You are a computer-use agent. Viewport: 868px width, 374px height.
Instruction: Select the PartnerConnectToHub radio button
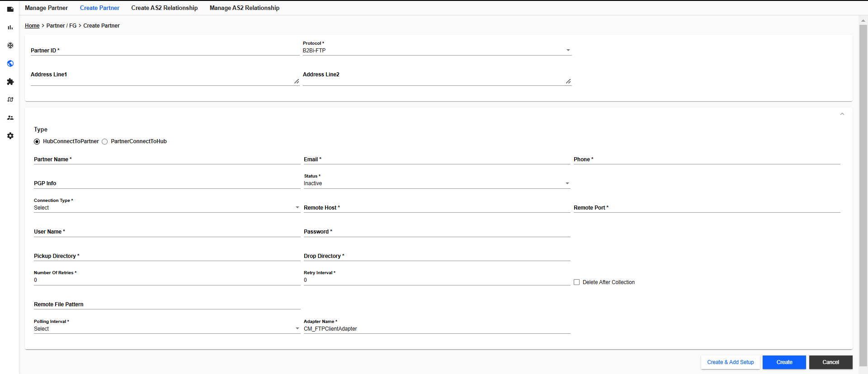point(105,141)
